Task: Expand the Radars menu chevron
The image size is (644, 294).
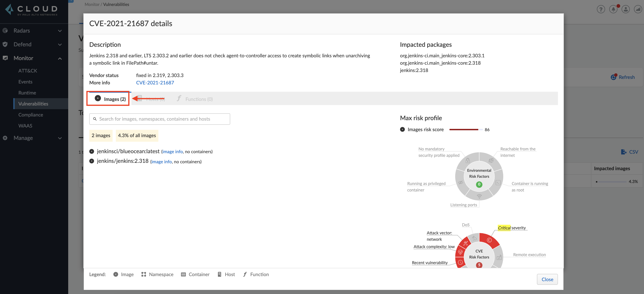Action: pos(60,31)
